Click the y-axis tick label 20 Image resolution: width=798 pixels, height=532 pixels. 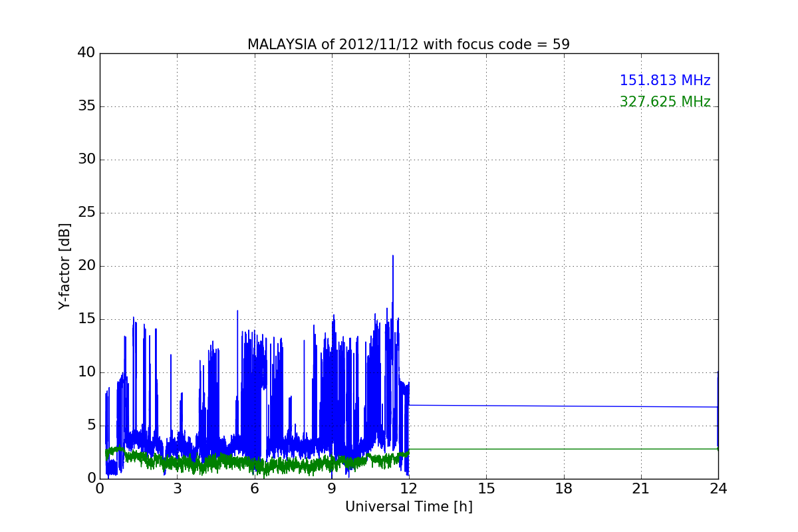(x=86, y=266)
